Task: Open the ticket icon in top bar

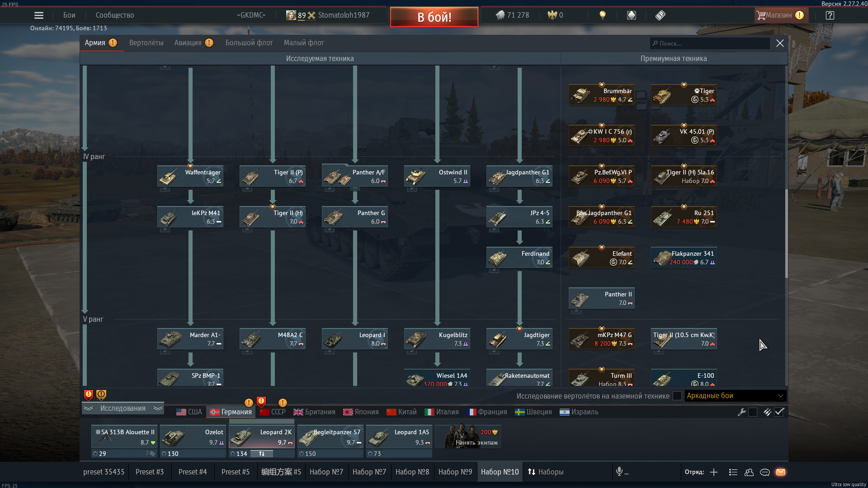Action: 660,15
